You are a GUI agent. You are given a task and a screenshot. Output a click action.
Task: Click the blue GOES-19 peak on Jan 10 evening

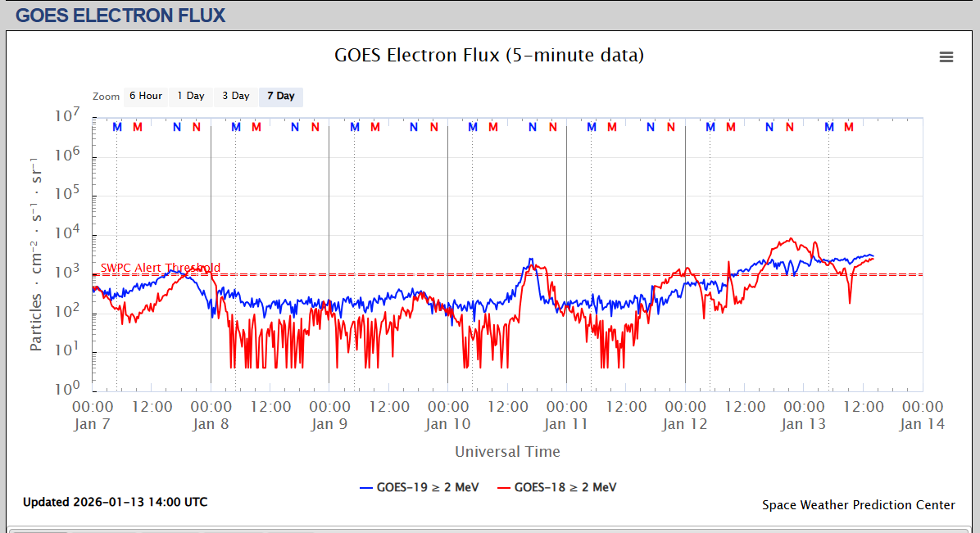[531, 260]
